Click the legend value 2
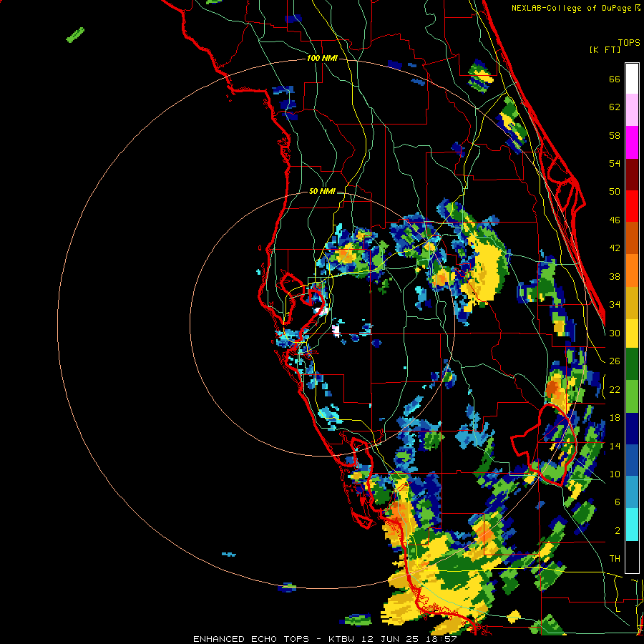This screenshot has width=644, height=644. (x=618, y=531)
